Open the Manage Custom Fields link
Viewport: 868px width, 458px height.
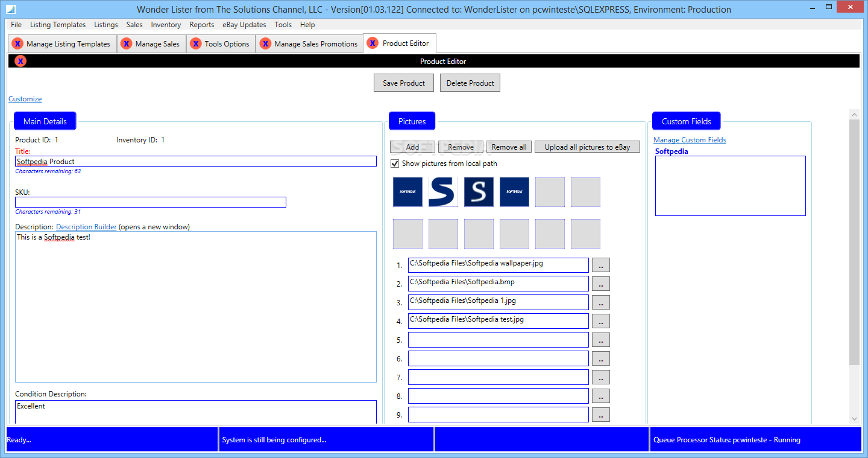point(690,140)
